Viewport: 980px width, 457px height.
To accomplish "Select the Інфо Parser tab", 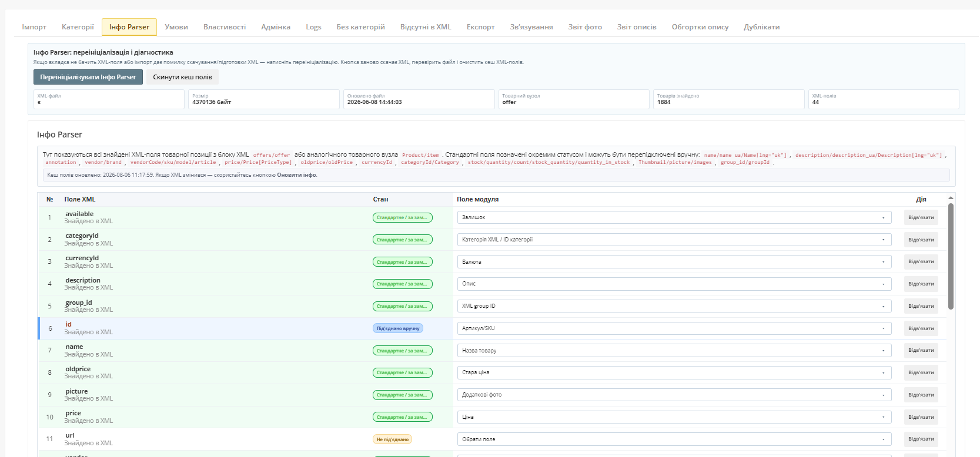I will [x=129, y=27].
